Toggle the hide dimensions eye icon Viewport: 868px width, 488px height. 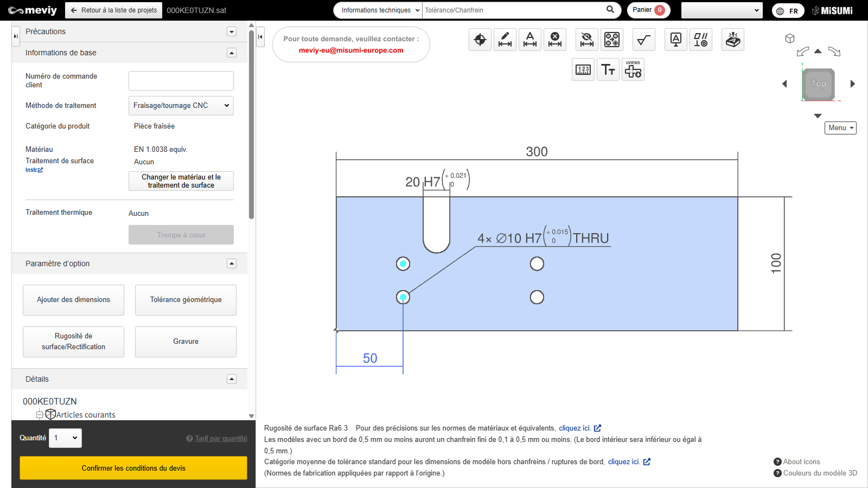coord(586,40)
